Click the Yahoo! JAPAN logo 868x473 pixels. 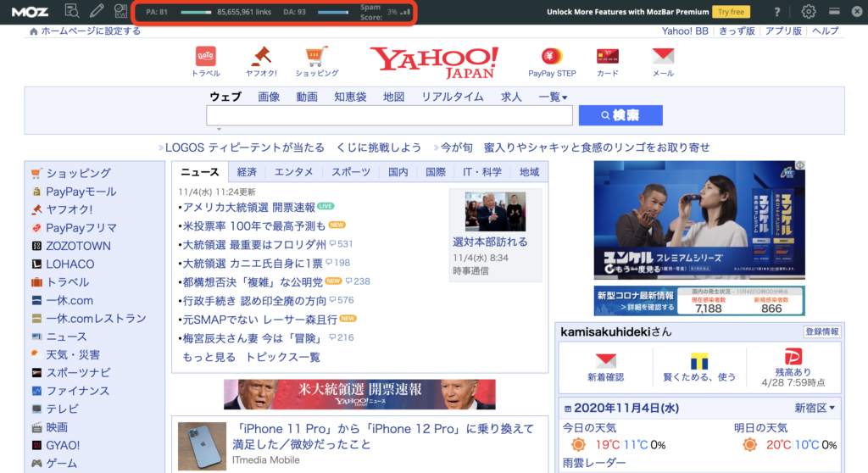[x=434, y=63]
